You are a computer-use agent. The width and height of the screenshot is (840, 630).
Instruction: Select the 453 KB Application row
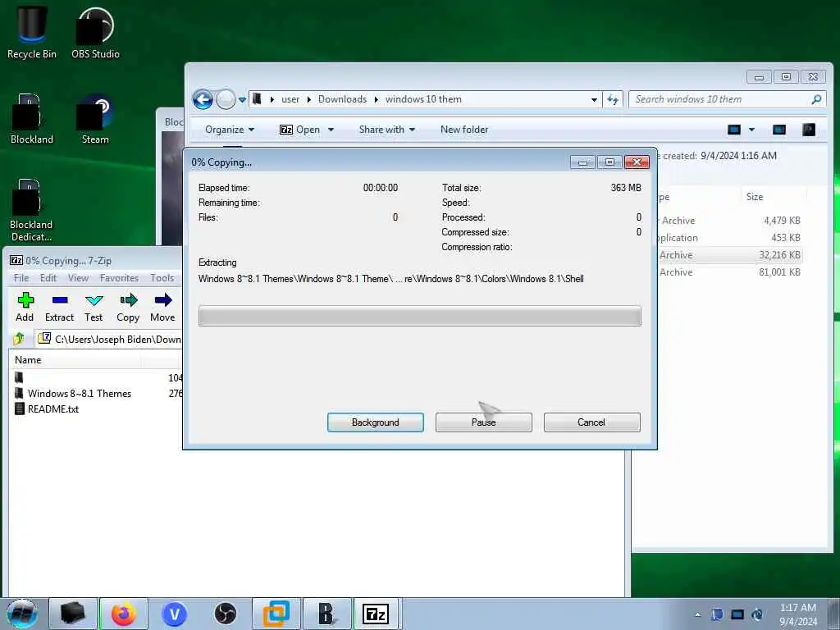(729, 237)
